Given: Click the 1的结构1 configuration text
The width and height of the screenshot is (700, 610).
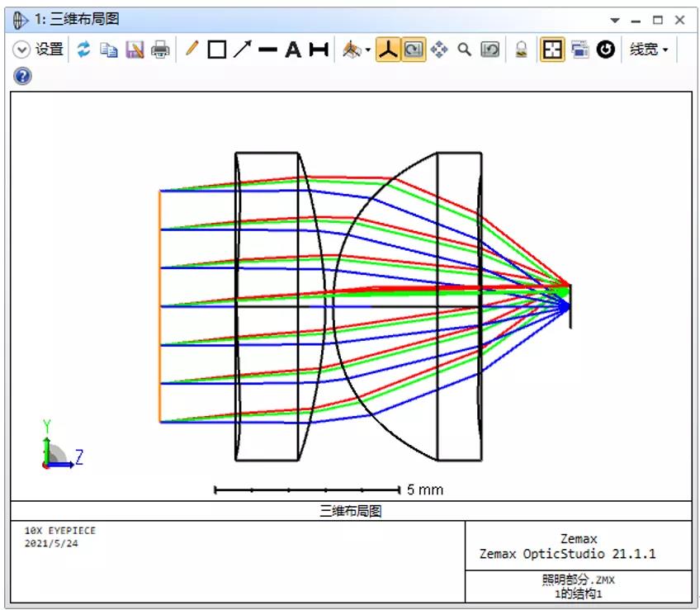Looking at the screenshot, I should coord(579,594).
